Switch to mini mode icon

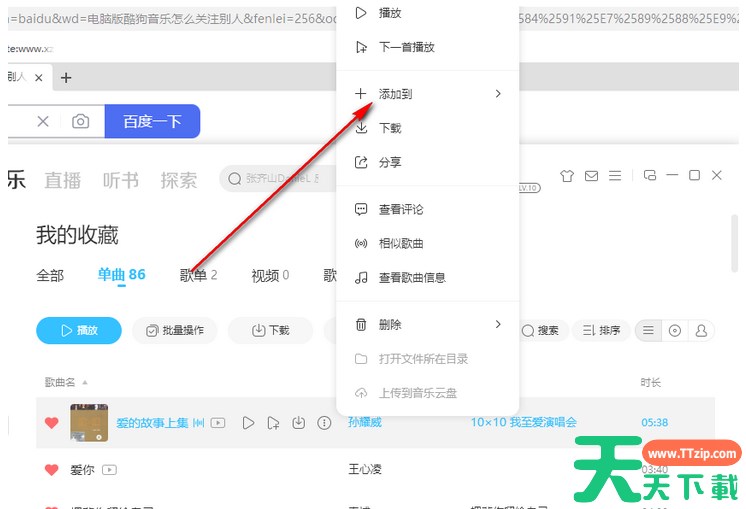coord(650,175)
